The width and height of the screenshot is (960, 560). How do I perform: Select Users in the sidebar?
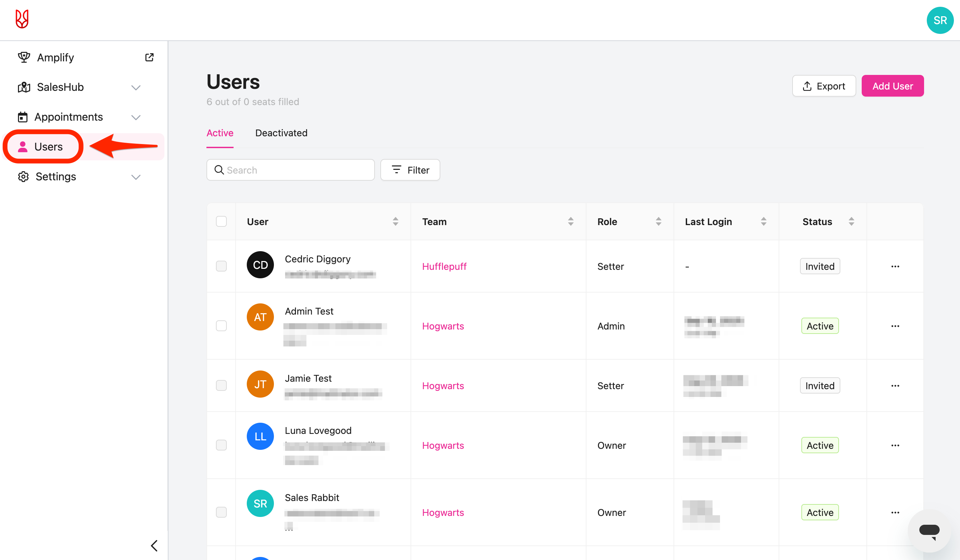[x=48, y=147]
